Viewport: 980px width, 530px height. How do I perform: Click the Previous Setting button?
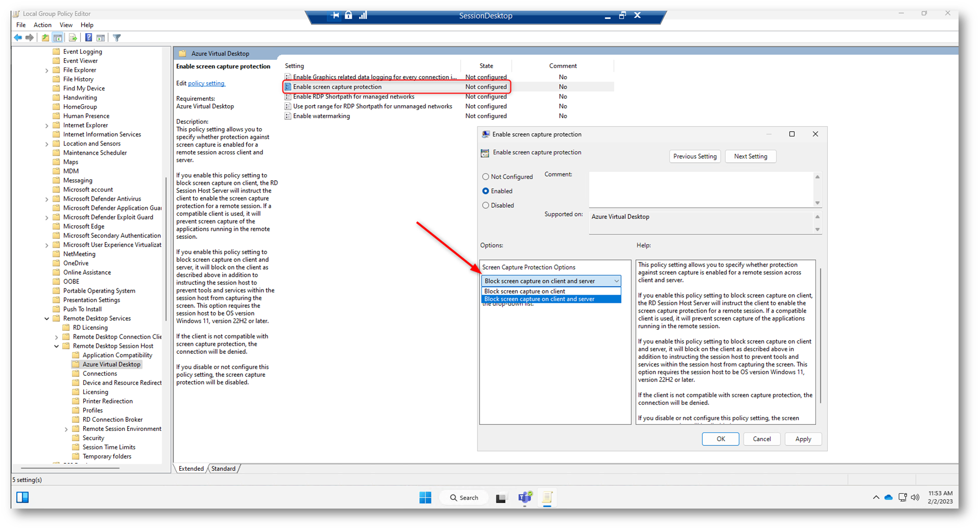(x=695, y=156)
